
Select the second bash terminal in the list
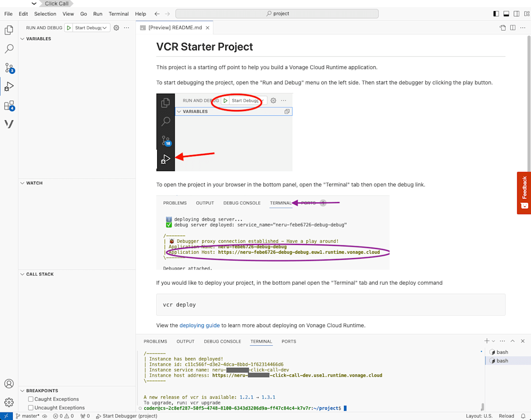click(x=508, y=361)
